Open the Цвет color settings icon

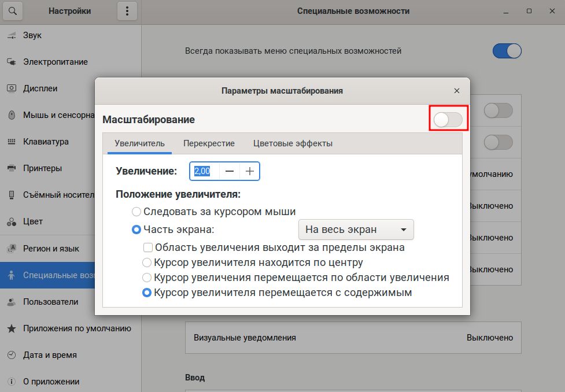[x=12, y=222]
